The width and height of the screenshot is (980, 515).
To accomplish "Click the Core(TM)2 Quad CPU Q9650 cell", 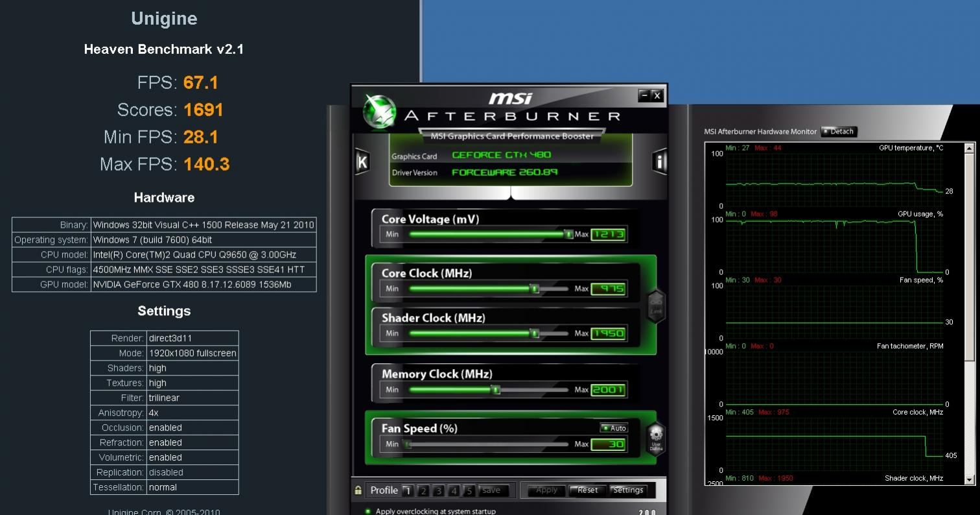I will (204, 255).
